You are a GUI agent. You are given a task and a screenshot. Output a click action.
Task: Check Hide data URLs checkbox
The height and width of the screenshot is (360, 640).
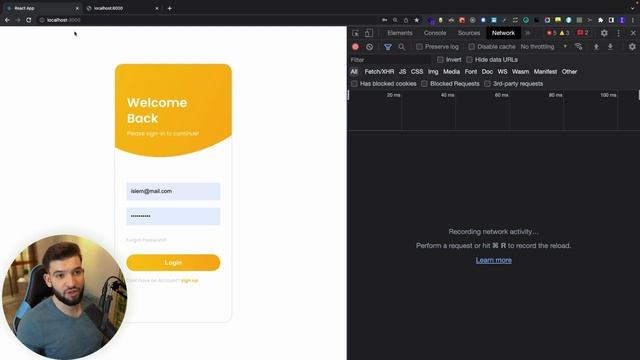pos(469,60)
